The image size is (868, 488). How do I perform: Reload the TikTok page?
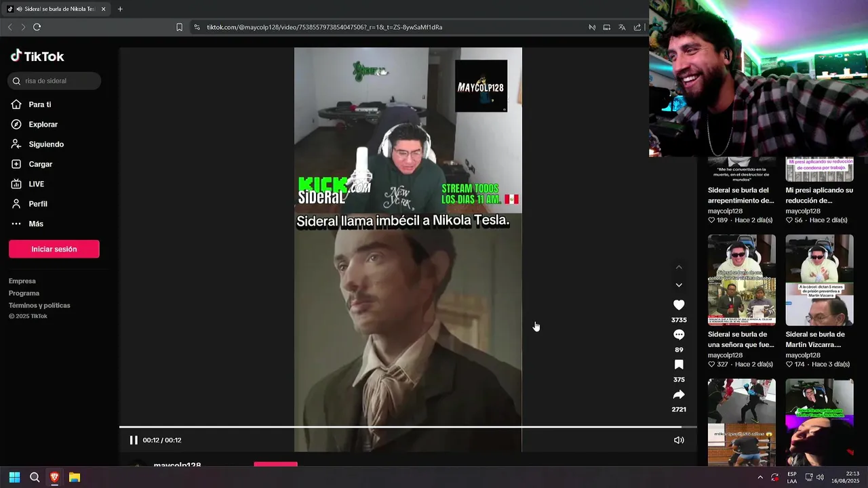pyautogui.click(x=37, y=27)
